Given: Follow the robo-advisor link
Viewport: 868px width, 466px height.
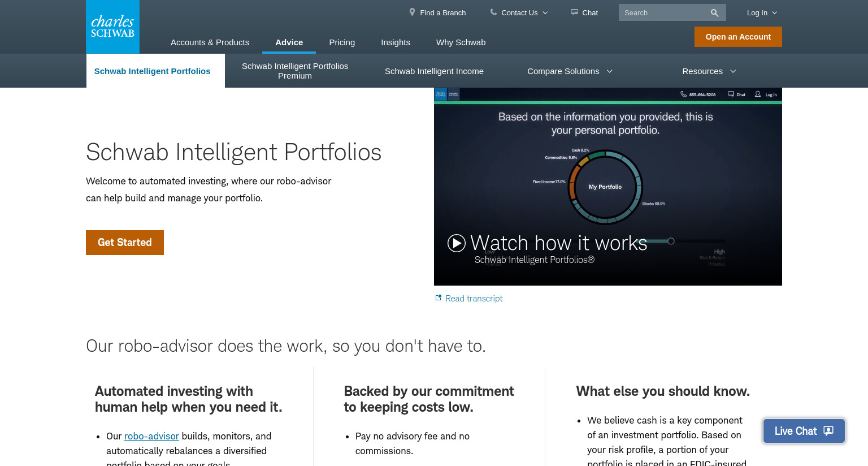Looking at the screenshot, I should coord(151,436).
